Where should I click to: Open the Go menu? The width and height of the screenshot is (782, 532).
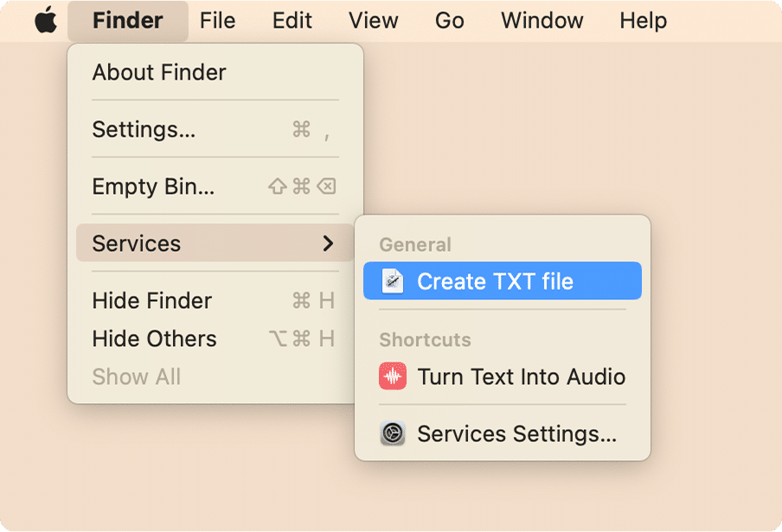[x=449, y=21]
